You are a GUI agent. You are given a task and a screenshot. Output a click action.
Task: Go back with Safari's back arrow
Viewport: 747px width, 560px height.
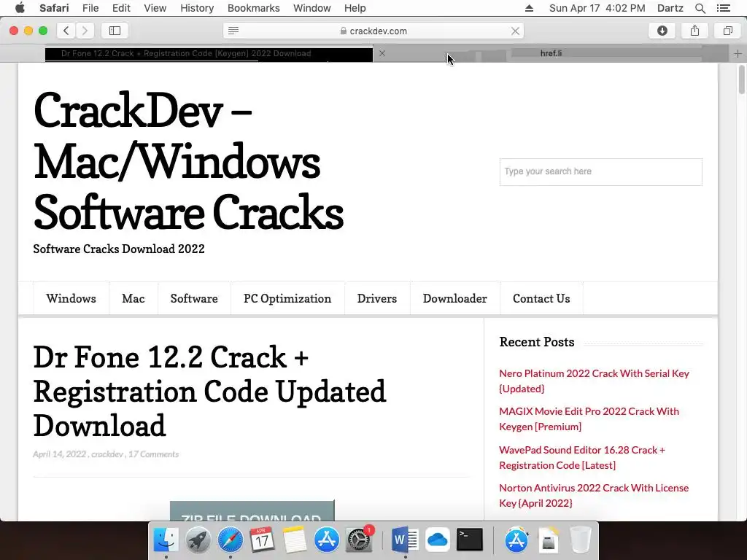[x=66, y=31]
